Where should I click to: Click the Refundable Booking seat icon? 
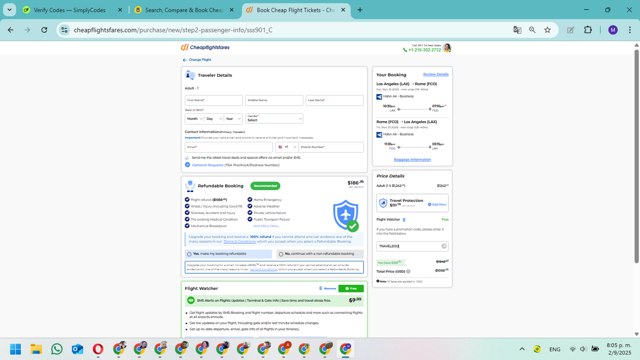click(x=190, y=186)
